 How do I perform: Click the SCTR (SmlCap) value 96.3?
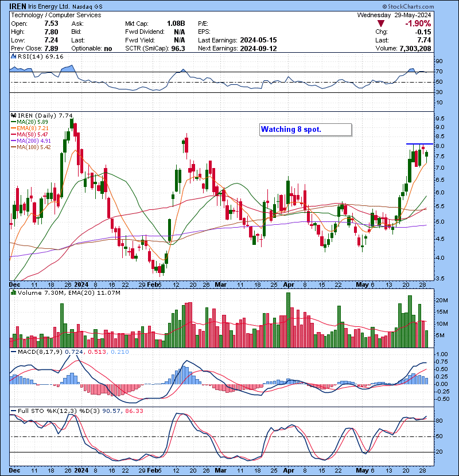(x=178, y=49)
